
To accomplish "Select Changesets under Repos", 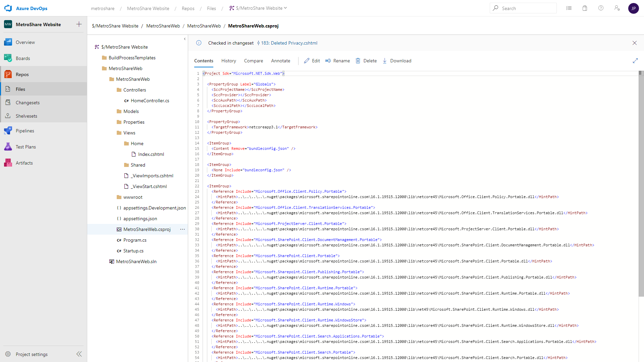I will pyautogui.click(x=44, y=103).
